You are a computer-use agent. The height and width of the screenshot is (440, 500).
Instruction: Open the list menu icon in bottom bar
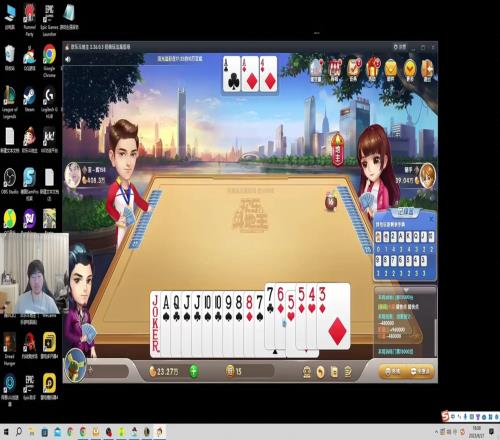348,372
